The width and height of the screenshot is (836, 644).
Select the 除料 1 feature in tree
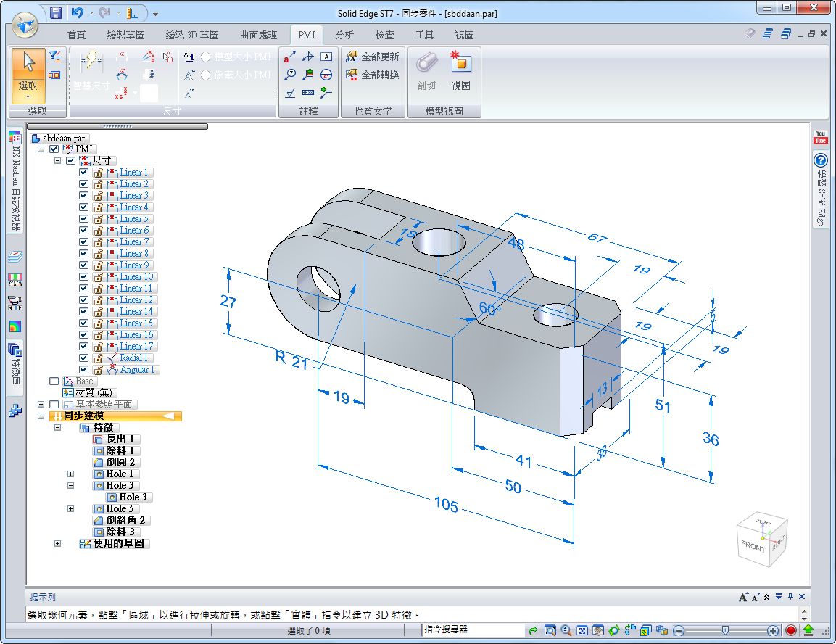coord(120,451)
